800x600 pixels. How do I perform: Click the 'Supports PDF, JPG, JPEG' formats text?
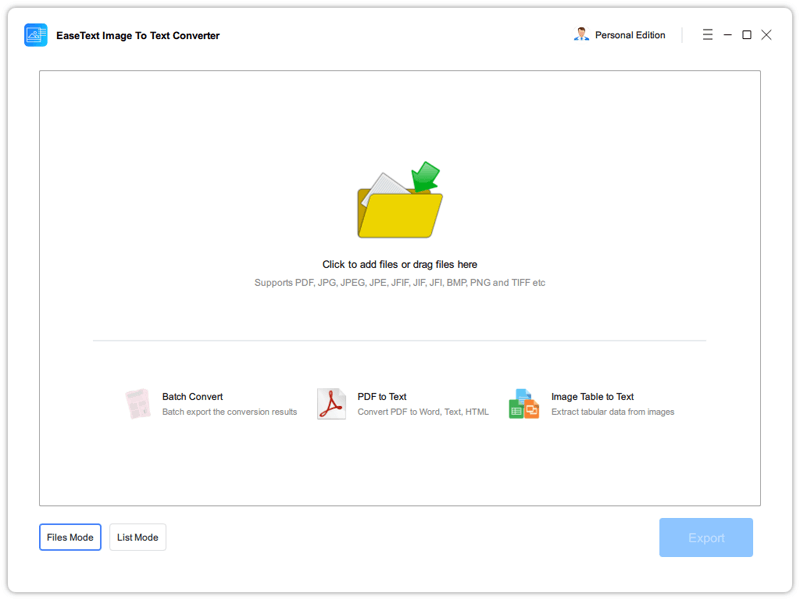pyautogui.click(x=400, y=283)
